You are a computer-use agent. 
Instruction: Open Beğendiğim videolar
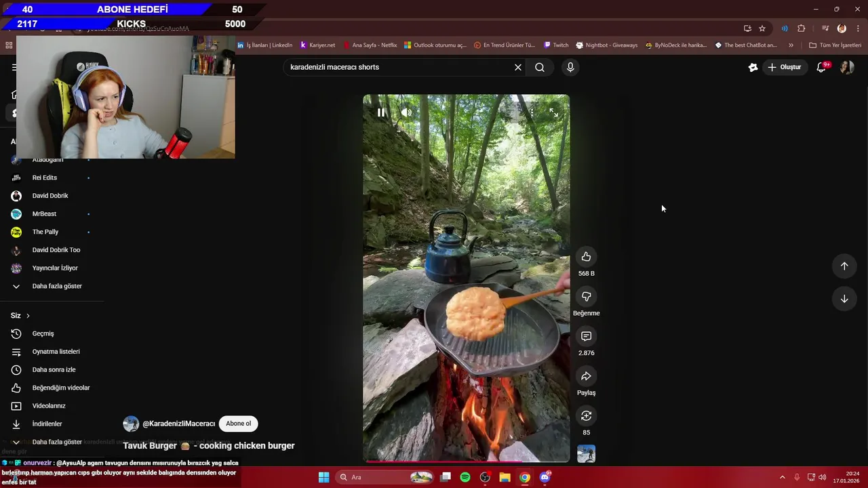[61, 388]
